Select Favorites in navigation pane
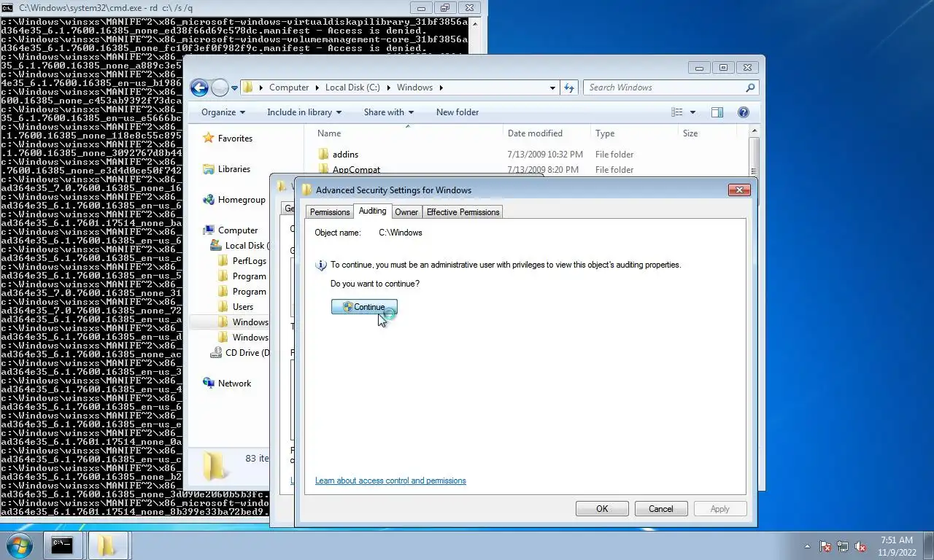 coord(235,139)
